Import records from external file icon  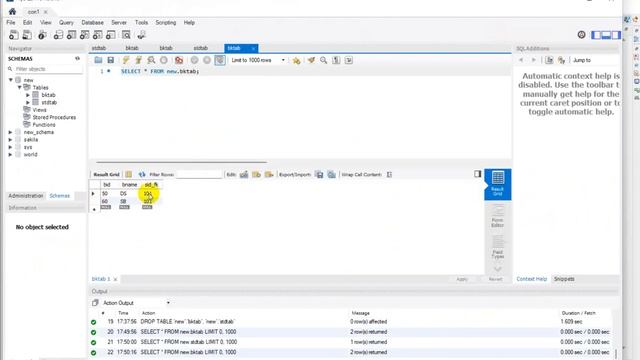tap(332, 174)
